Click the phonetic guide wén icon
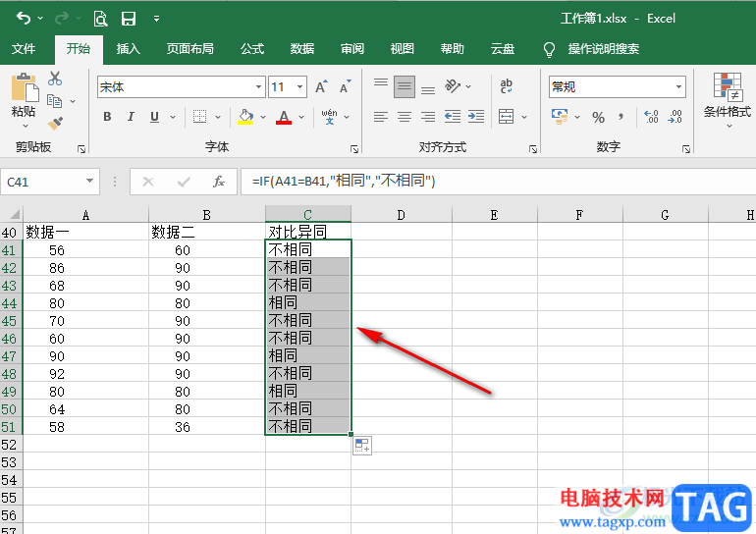This screenshot has height=534, width=756. point(329,117)
